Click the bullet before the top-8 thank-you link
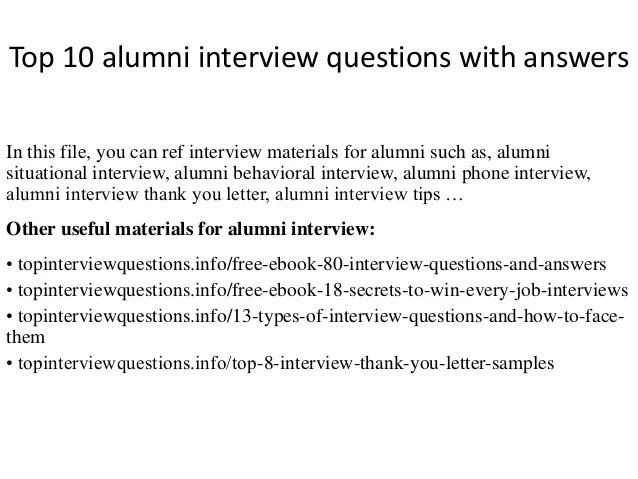This screenshot has width=638, height=479. click(x=9, y=361)
